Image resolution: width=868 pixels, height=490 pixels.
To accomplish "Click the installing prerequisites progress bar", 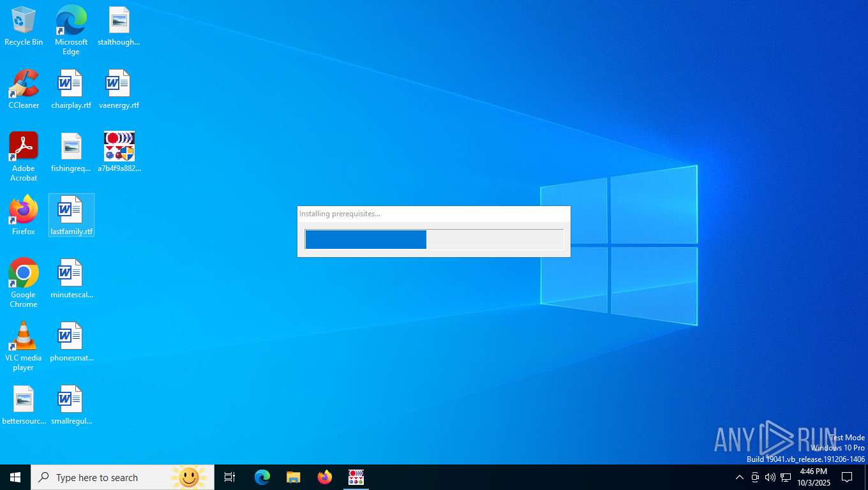I will click(x=434, y=239).
